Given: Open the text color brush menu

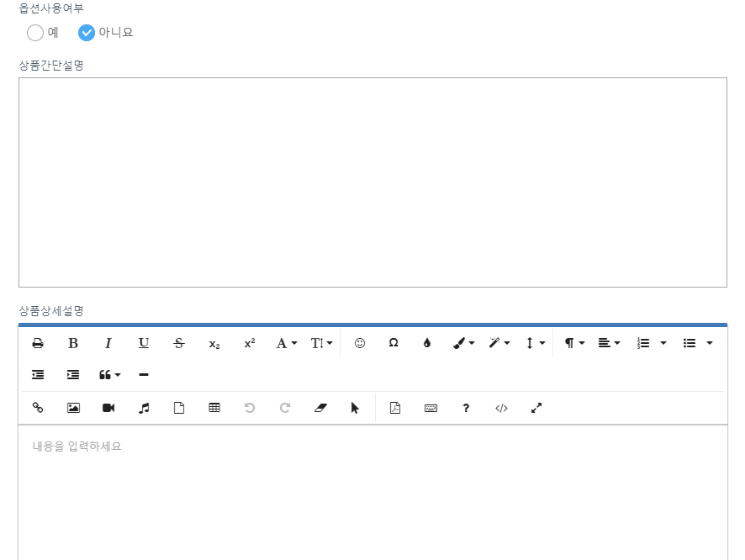Looking at the screenshot, I should tap(463, 343).
